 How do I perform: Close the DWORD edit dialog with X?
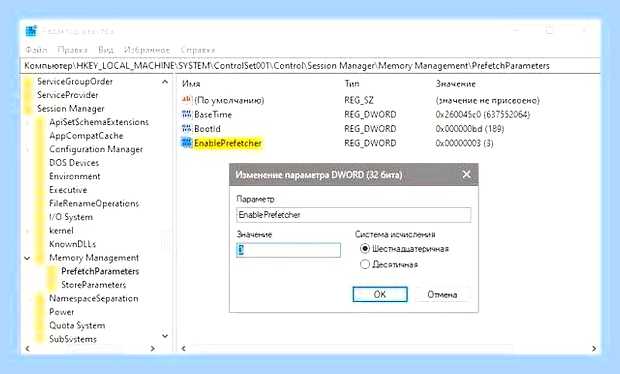[x=467, y=174]
